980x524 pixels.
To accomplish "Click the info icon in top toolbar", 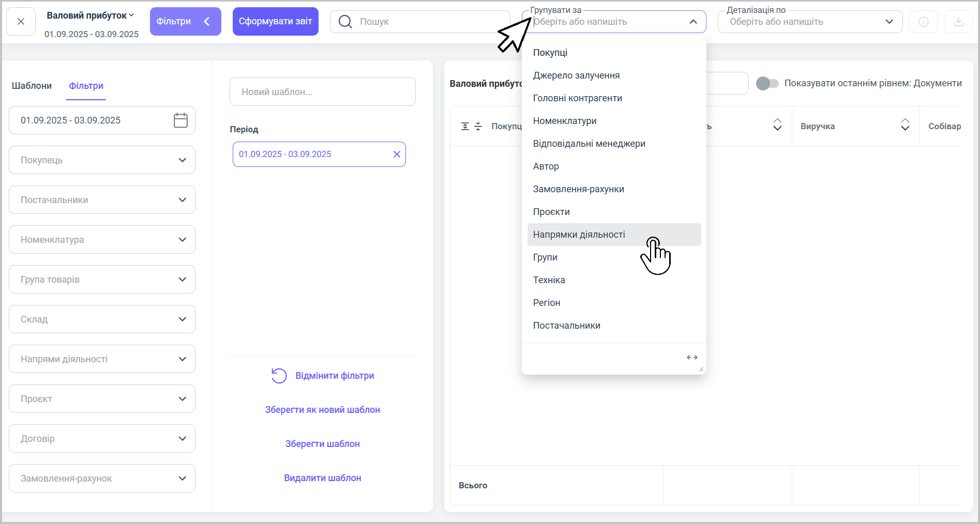I will coord(923,22).
